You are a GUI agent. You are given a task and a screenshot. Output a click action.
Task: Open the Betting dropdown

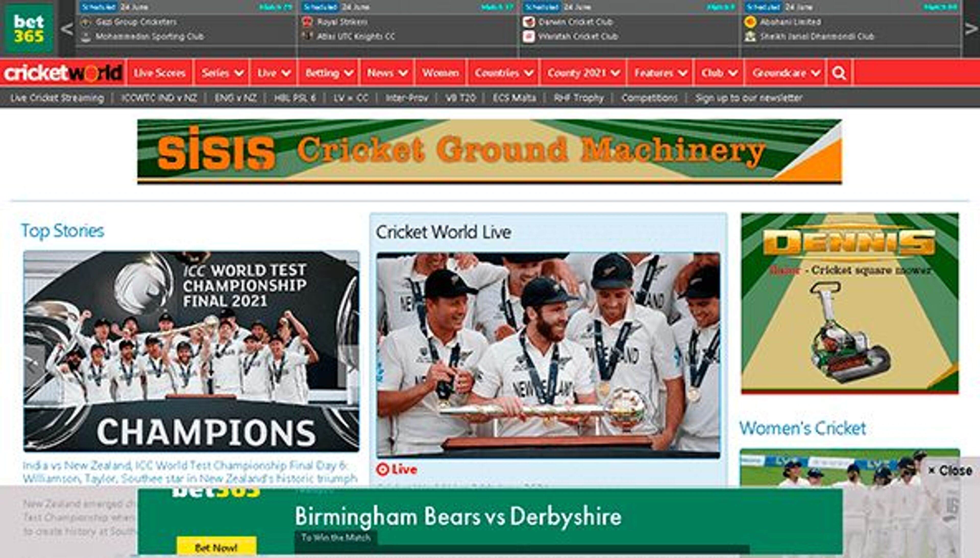pyautogui.click(x=328, y=73)
